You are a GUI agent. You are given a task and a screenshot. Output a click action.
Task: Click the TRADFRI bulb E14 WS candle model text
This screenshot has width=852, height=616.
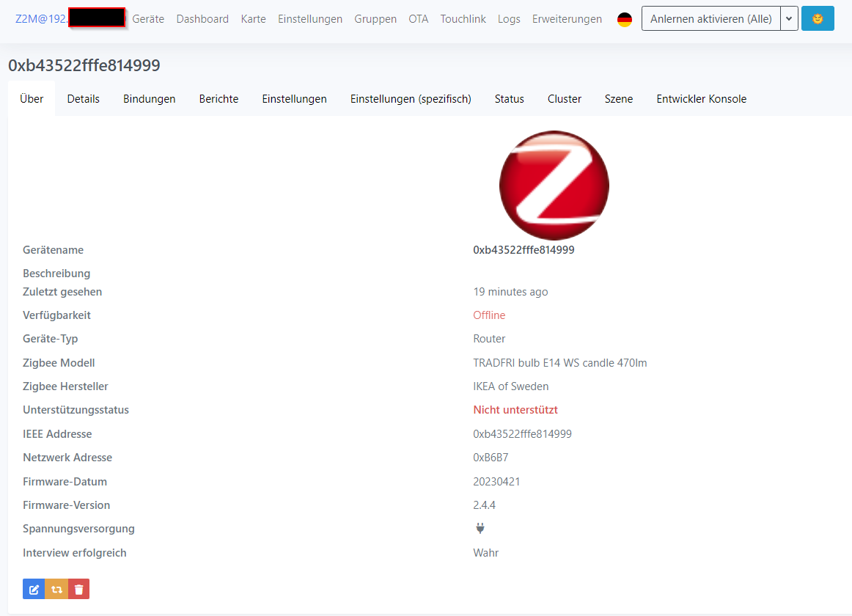tap(560, 363)
